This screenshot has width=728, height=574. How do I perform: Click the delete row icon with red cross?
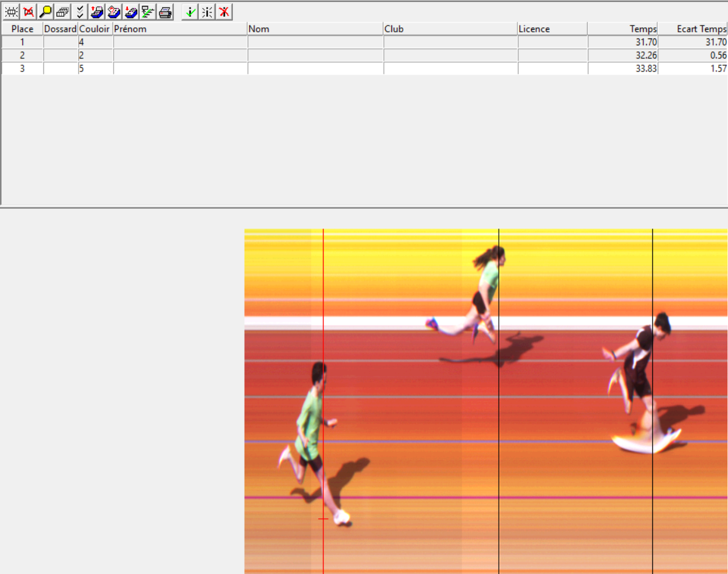29,12
